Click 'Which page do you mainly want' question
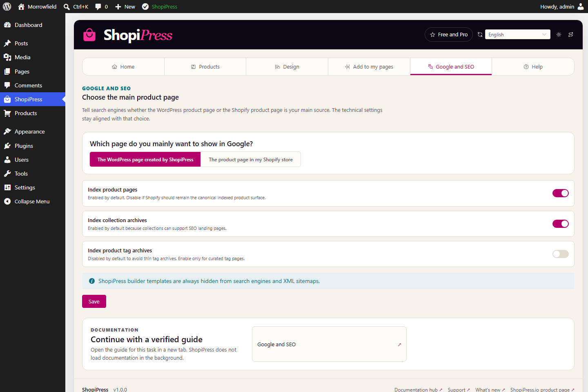 pyautogui.click(x=171, y=144)
